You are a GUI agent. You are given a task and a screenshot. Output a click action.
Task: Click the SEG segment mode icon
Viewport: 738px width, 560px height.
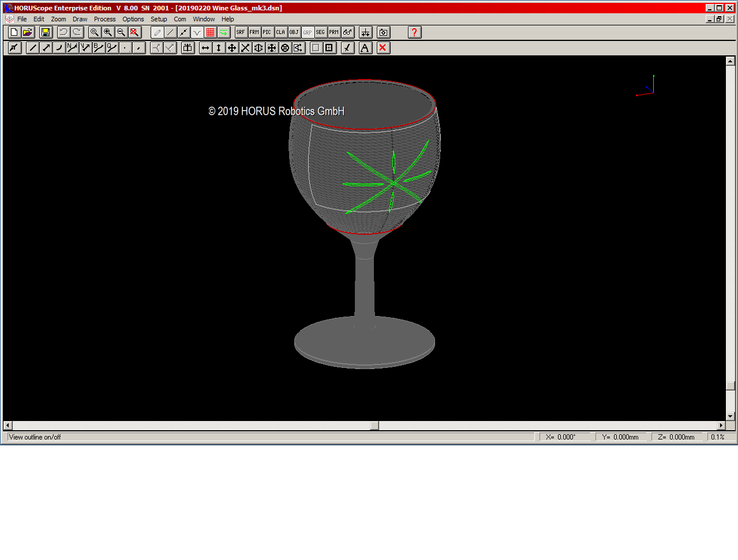pyautogui.click(x=320, y=32)
